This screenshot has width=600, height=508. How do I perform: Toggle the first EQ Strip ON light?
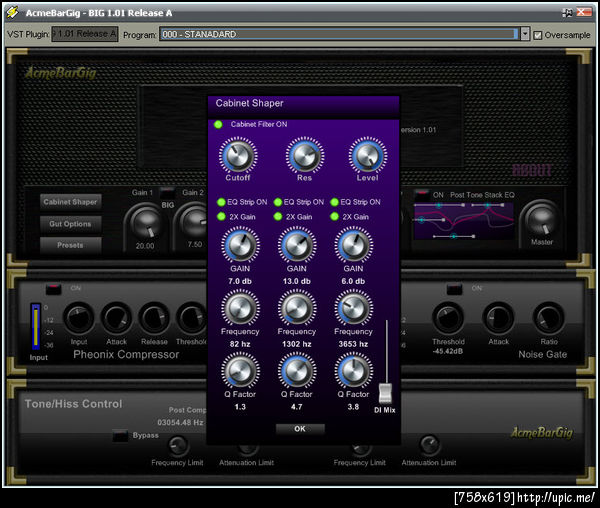221,202
